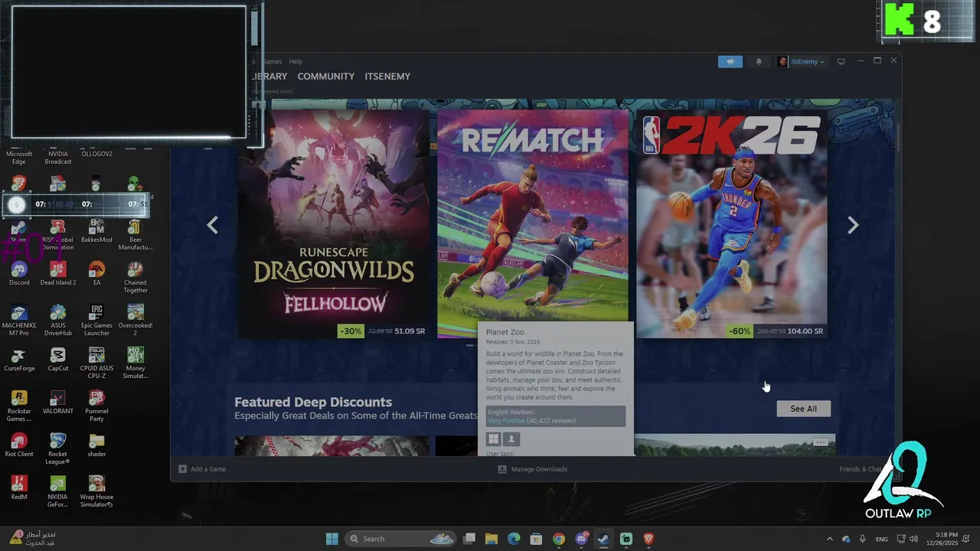Image resolution: width=980 pixels, height=551 pixels.
Task: Open the shader folder on desktop
Action: pos(96,445)
